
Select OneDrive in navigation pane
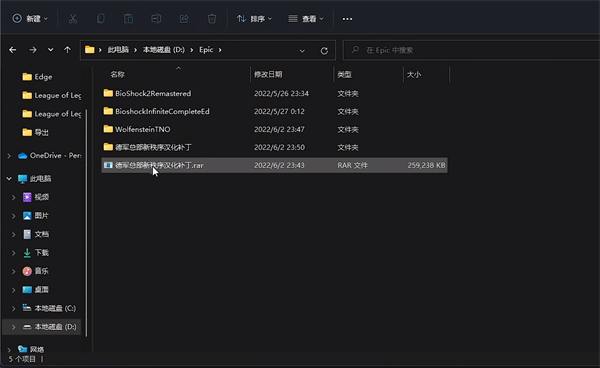click(x=50, y=156)
